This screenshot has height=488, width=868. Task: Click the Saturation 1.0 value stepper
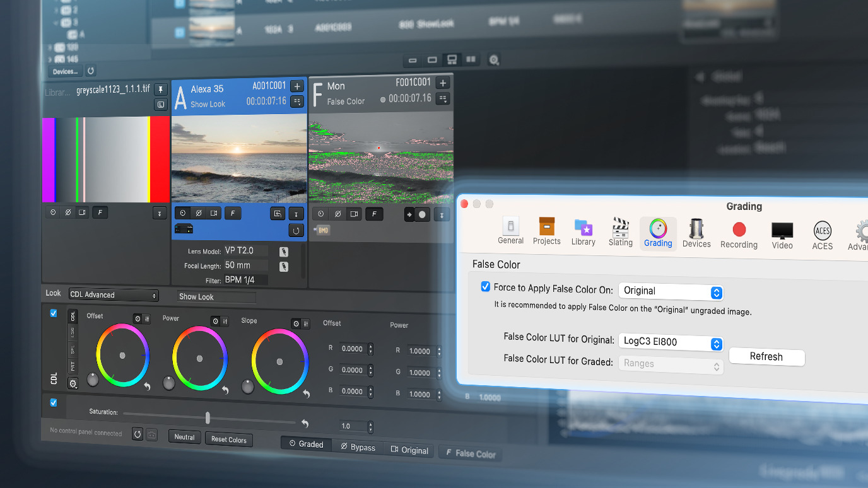tap(370, 426)
